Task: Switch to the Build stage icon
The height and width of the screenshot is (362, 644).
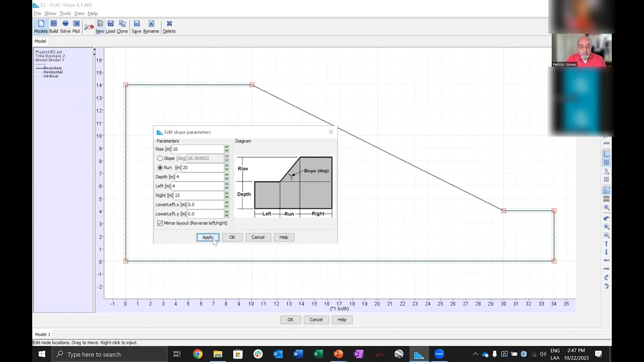Action: tap(53, 26)
